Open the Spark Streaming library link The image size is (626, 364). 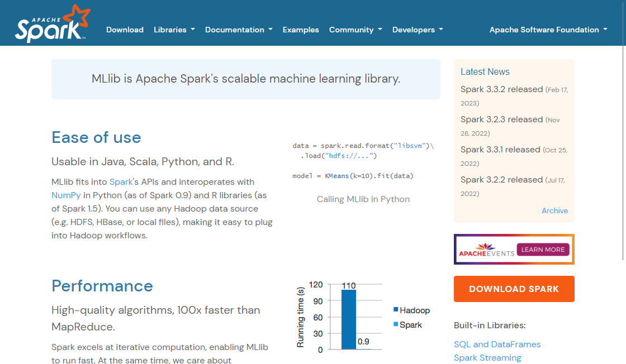coord(487,358)
